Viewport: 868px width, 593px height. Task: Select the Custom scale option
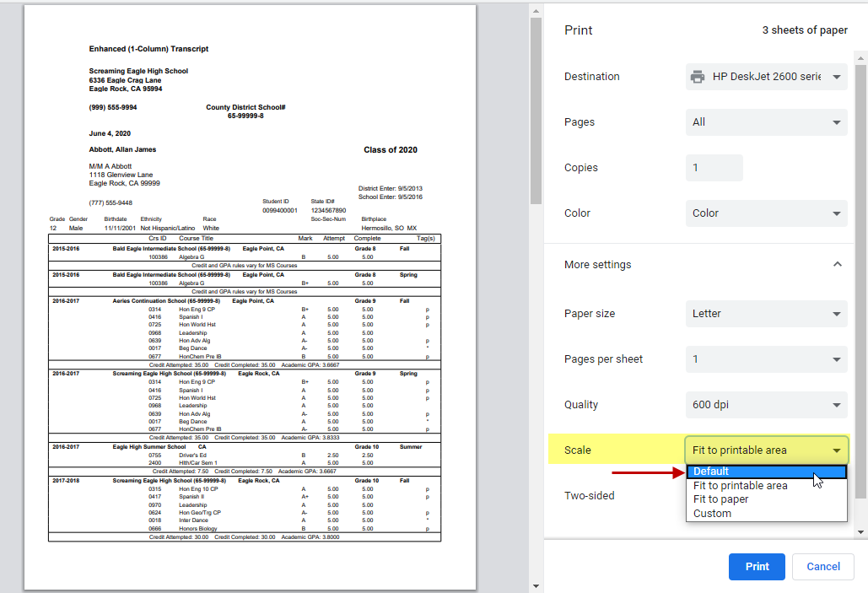(763, 513)
